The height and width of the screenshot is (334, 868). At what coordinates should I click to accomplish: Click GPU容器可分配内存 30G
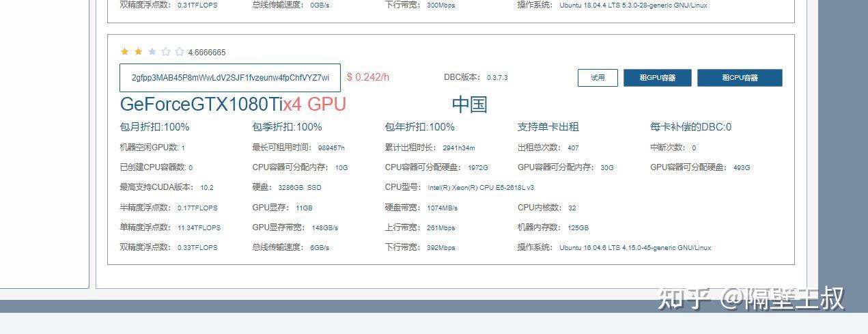[565, 167]
